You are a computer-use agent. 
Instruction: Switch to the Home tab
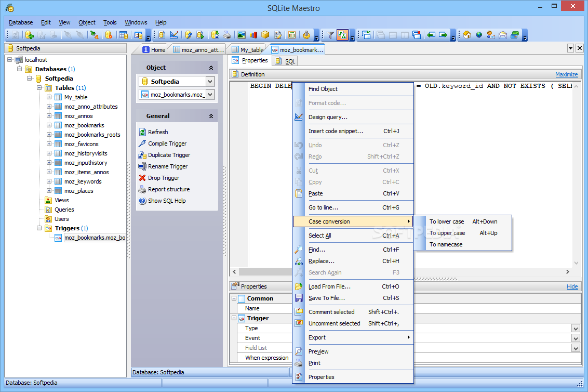tap(154, 49)
